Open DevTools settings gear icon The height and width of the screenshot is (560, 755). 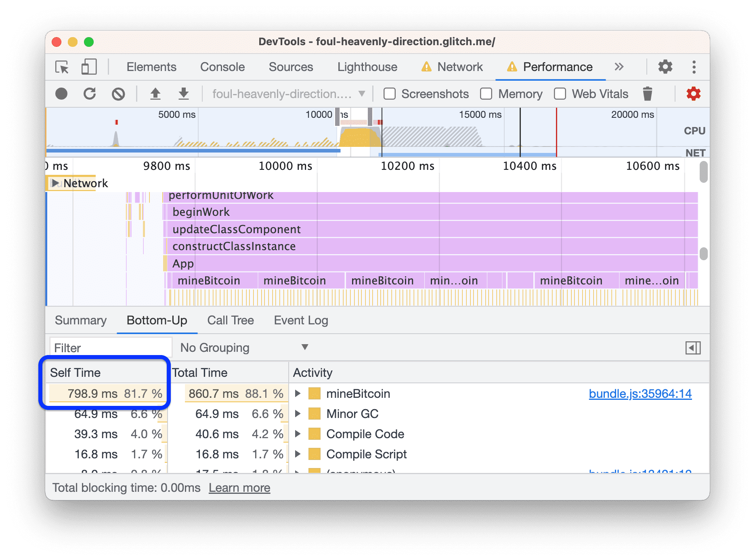click(x=665, y=67)
